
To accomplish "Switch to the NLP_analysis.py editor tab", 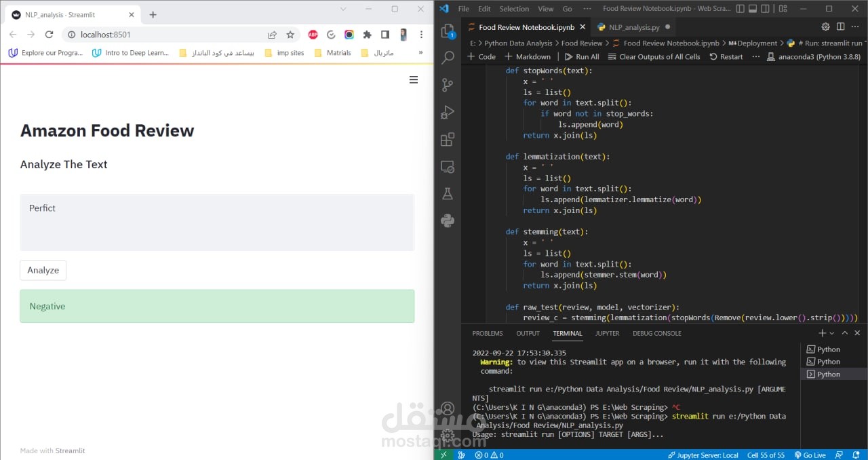I will point(634,27).
